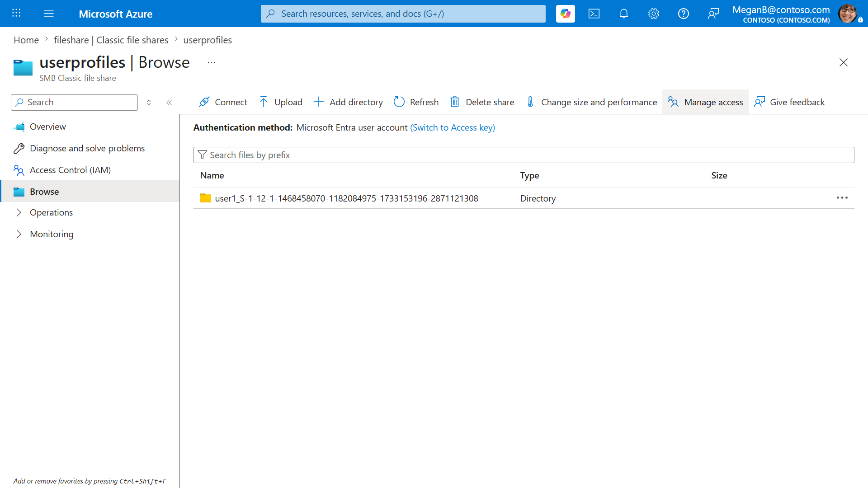The image size is (868, 488).
Task: Toggle expand/collapse all menu groups icon
Action: coord(149,103)
